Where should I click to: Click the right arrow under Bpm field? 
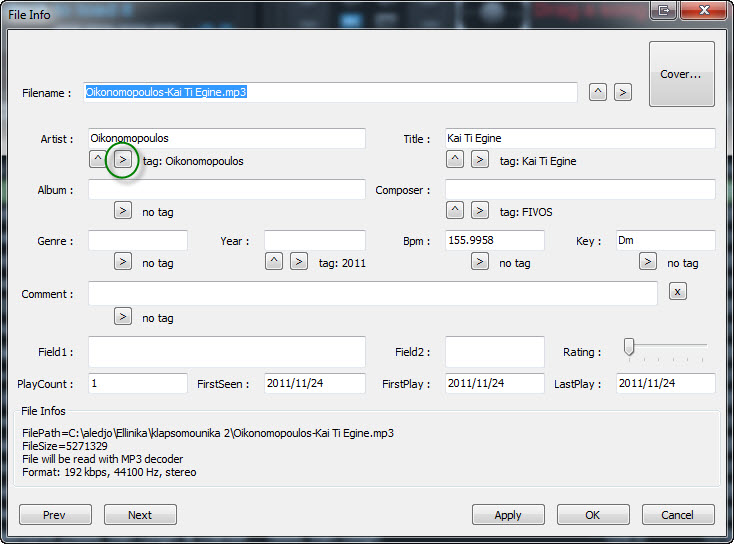(x=480, y=261)
